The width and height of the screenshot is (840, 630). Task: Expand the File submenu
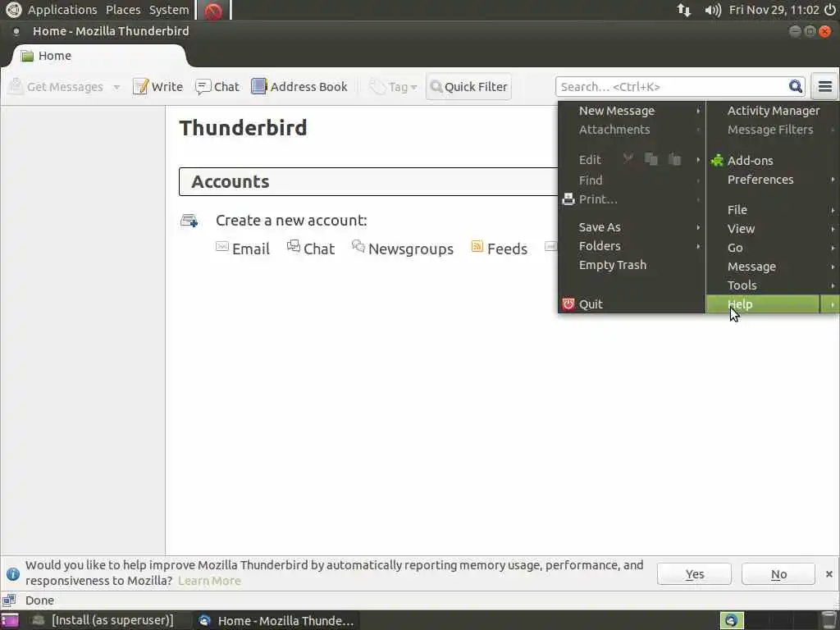pyautogui.click(x=773, y=209)
